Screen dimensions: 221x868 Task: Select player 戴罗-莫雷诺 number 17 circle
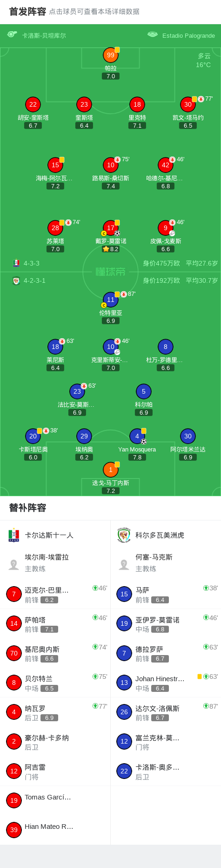click(111, 228)
